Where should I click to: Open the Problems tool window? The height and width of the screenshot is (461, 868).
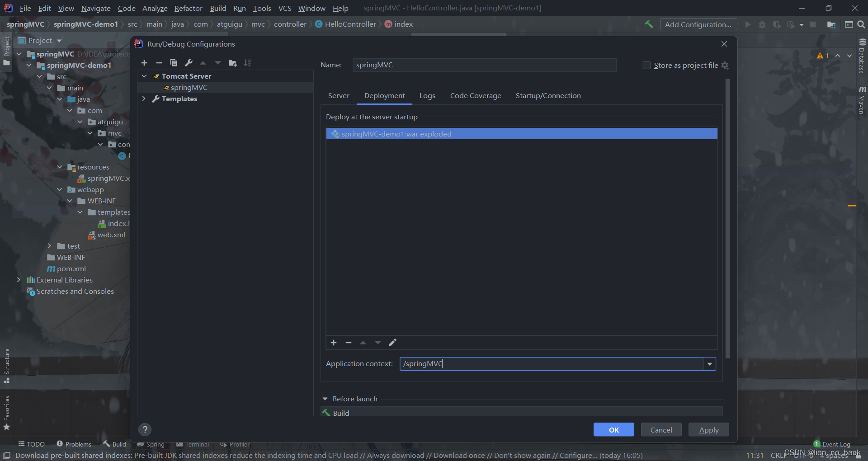point(74,444)
